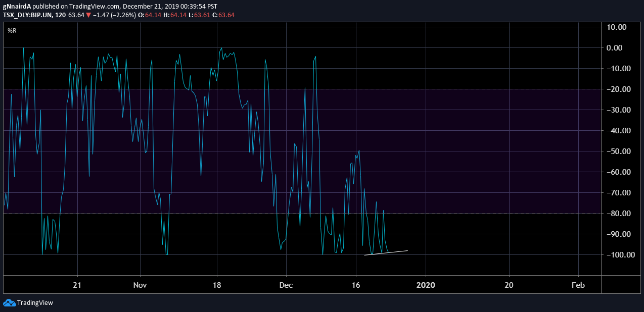Click the 16 date label on time axis

[356, 285]
